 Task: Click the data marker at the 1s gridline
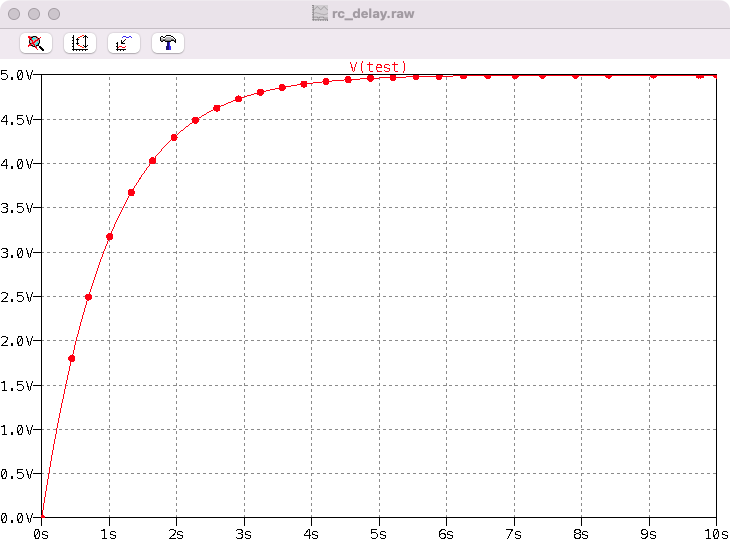pos(109,237)
